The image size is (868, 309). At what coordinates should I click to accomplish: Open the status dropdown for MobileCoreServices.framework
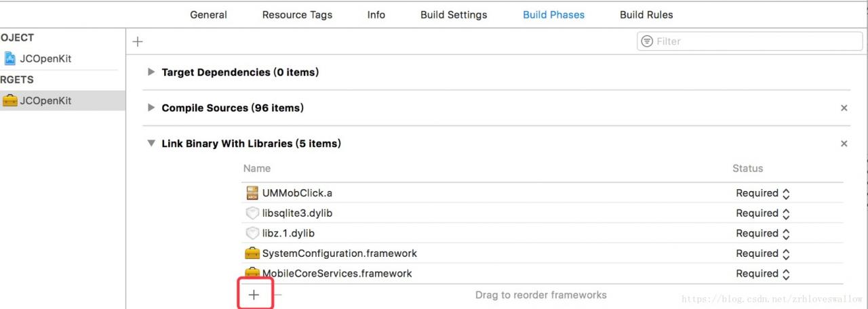[x=763, y=274]
